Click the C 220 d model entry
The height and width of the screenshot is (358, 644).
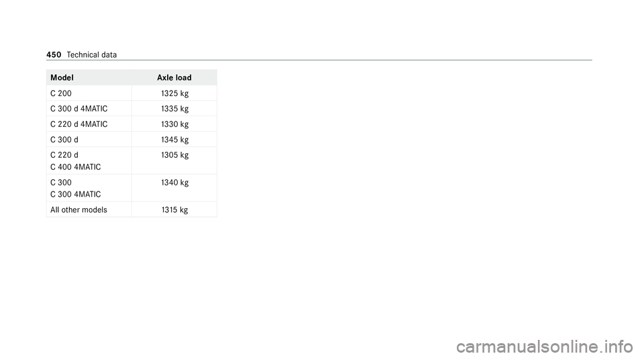(64, 155)
